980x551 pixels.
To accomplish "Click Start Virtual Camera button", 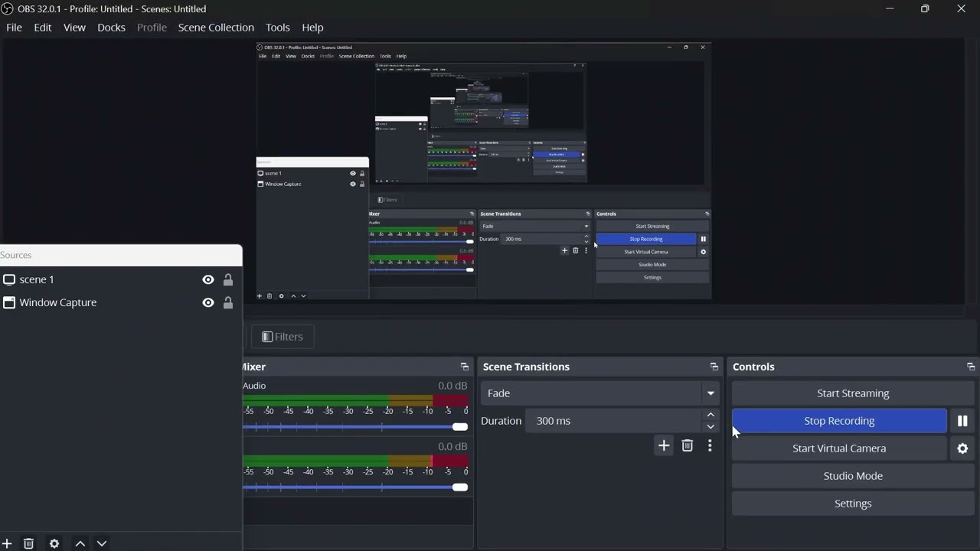I will (x=839, y=448).
